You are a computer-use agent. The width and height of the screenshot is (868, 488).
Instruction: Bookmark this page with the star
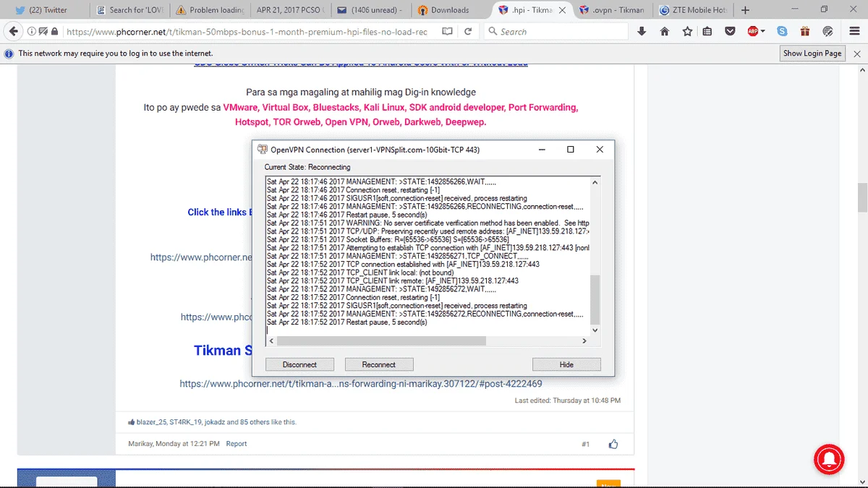pos(687,32)
